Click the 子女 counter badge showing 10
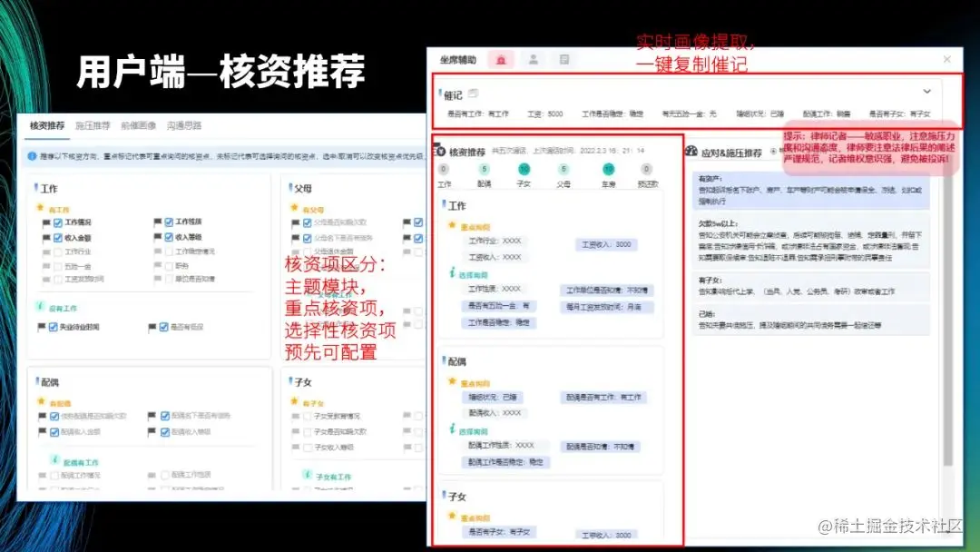This screenshot has width=980, height=552. (x=524, y=171)
